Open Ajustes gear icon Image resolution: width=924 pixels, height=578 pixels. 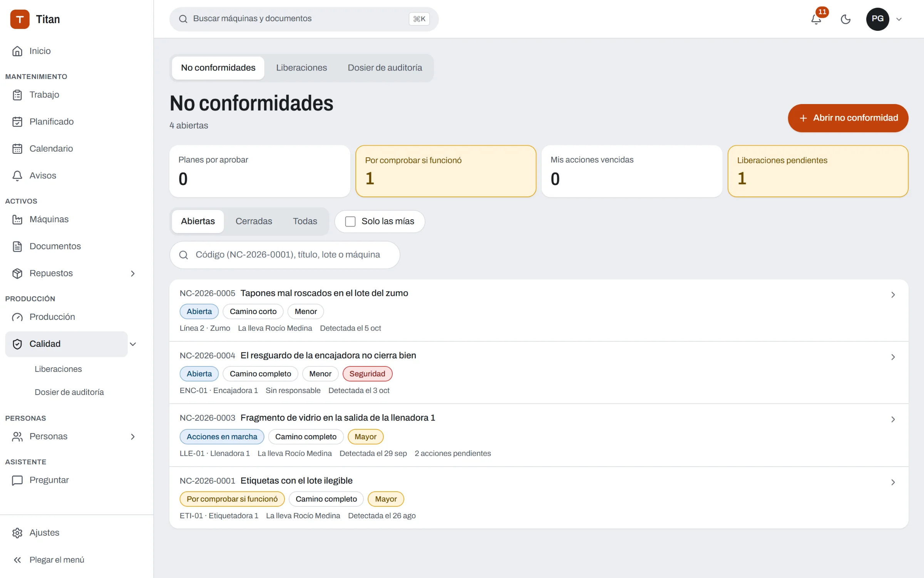coord(17,533)
